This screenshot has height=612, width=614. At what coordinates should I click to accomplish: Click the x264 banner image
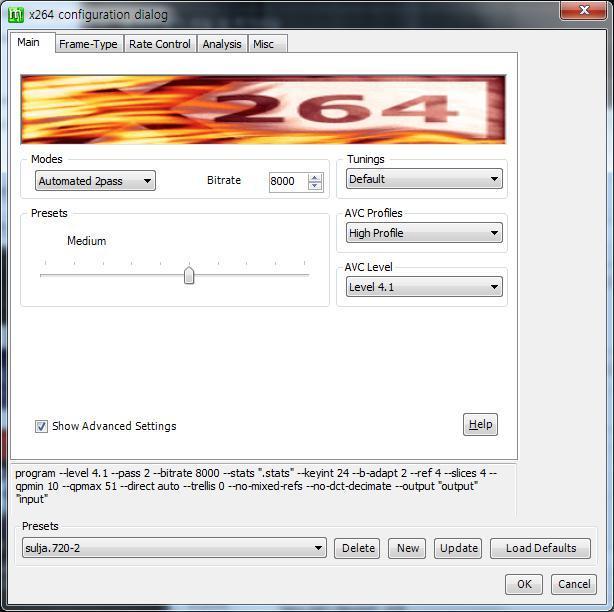pyautogui.click(x=263, y=110)
